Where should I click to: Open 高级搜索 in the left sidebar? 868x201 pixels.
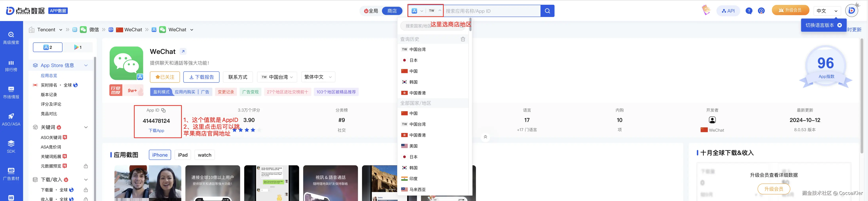[x=11, y=38]
